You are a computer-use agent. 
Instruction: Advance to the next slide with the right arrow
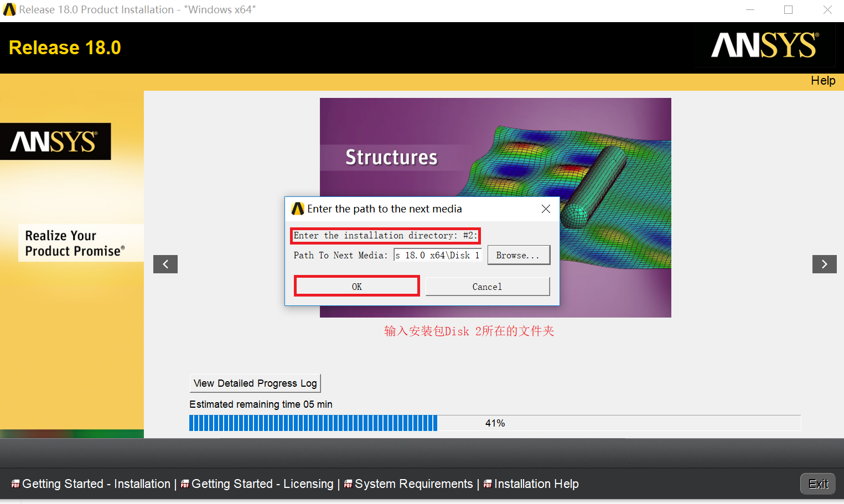pyautogui.click(x=824, y=264)
